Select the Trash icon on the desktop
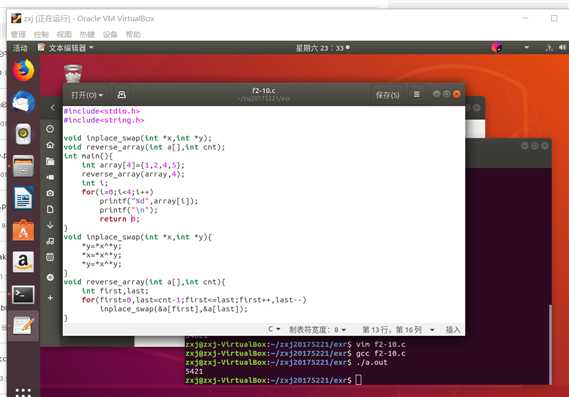The height and width of the screenshot is (397, 569). tap(73, 74)
